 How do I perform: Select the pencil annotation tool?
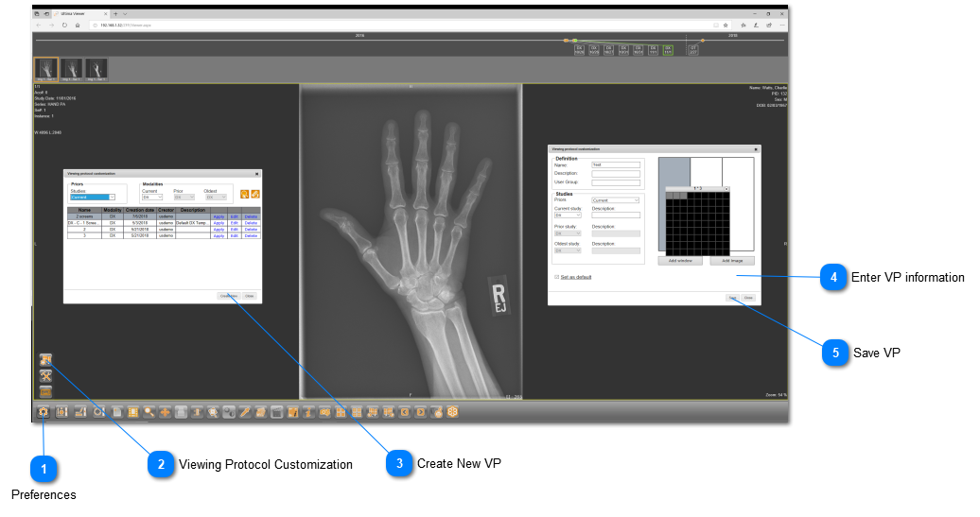246,412
